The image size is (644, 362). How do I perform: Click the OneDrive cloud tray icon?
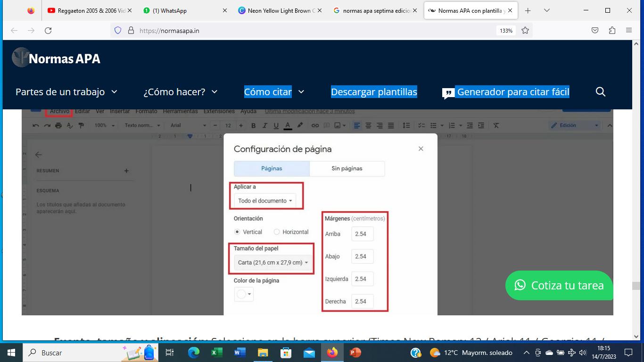tap(549, 353)
